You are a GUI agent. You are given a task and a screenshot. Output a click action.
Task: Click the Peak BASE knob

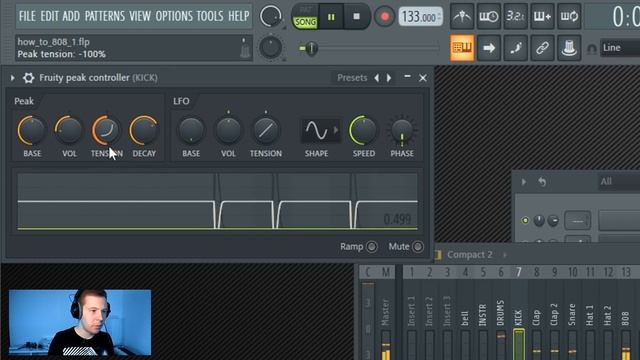click(31, 131)
